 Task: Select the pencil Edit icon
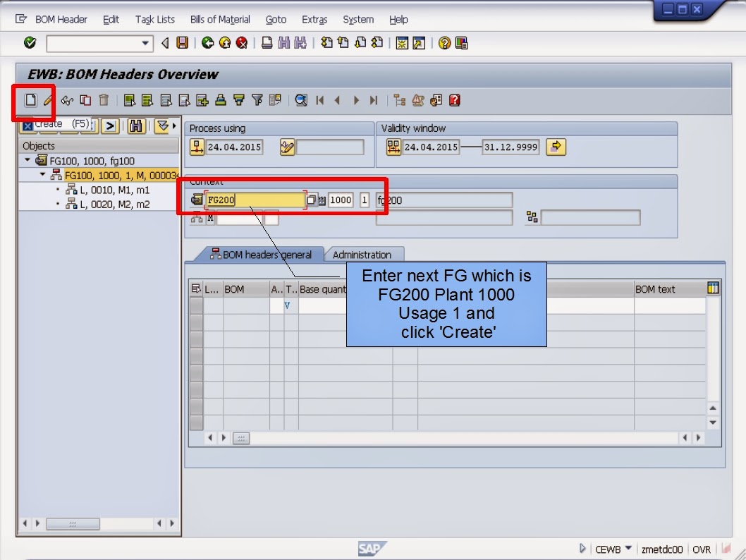click(x=48, y=100)
